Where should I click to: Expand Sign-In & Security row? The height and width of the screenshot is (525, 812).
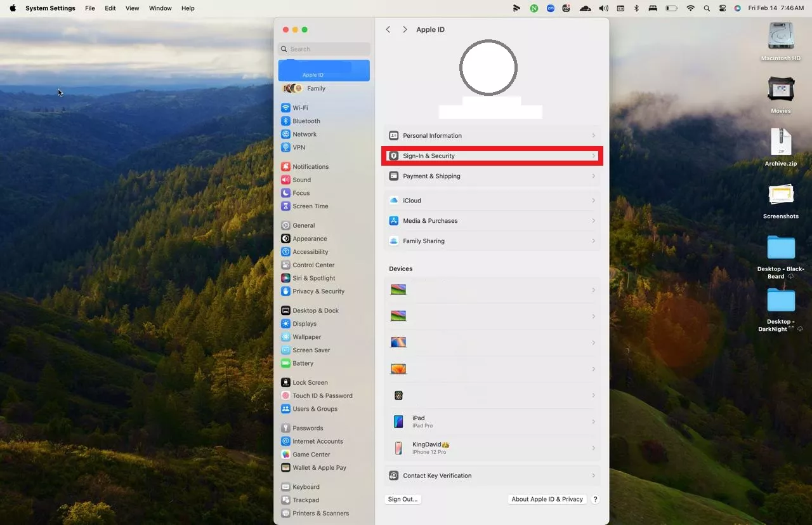coord(492,156)
